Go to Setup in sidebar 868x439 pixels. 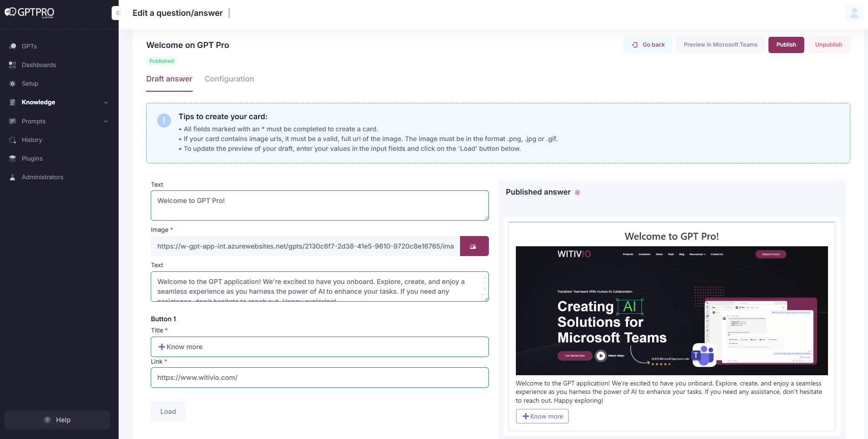(30, 83)
